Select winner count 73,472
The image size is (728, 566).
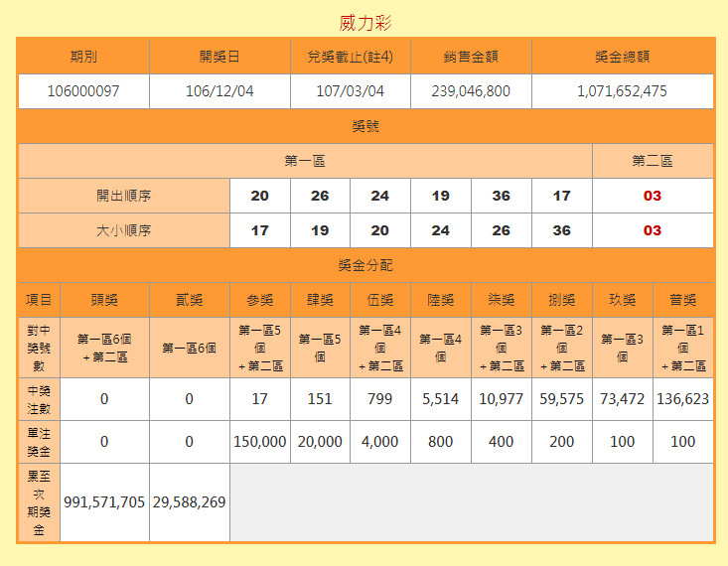pyautogui.click(x=622, y=399)
